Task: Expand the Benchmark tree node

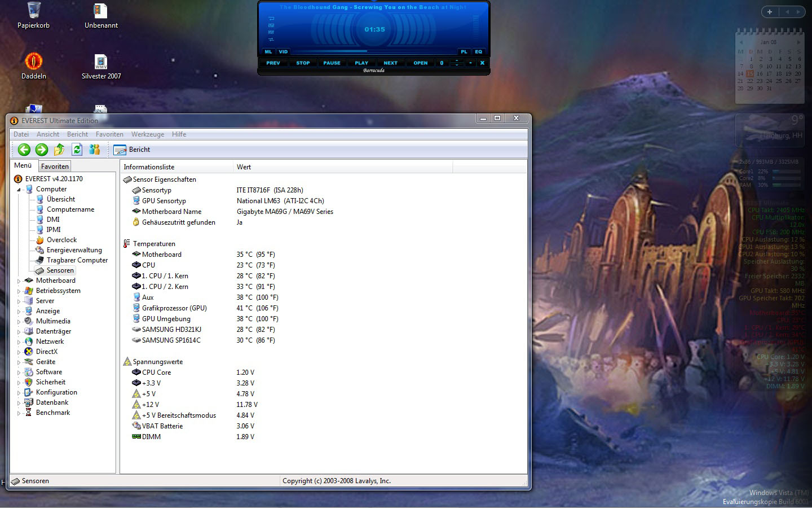Action: click(19, 413)
